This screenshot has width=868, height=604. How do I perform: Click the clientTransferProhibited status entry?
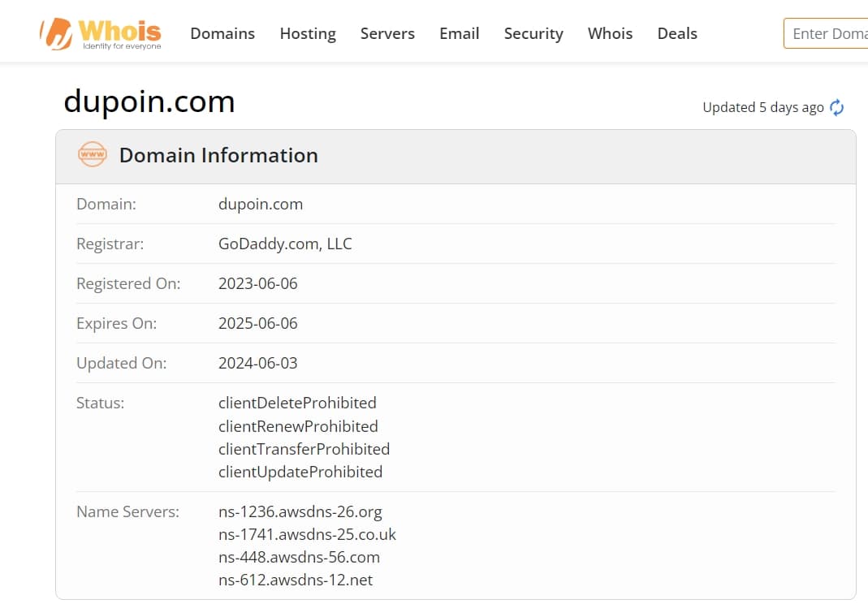tap(304, 449)
